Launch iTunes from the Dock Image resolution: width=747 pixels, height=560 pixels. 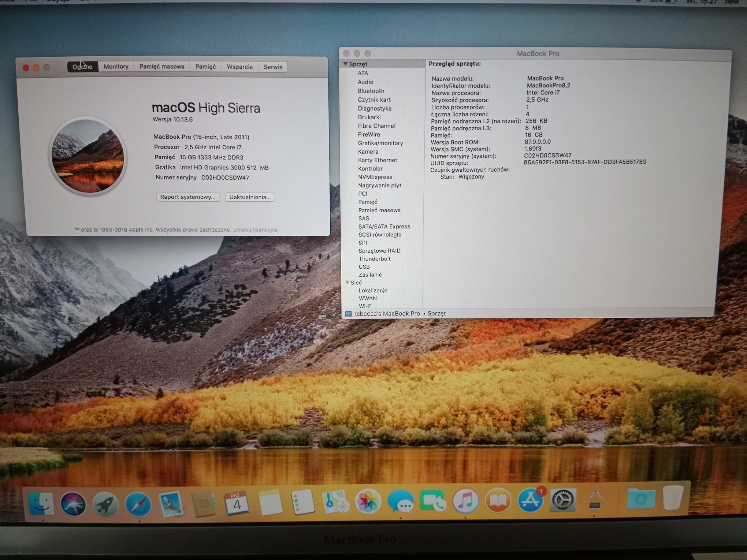466,503
